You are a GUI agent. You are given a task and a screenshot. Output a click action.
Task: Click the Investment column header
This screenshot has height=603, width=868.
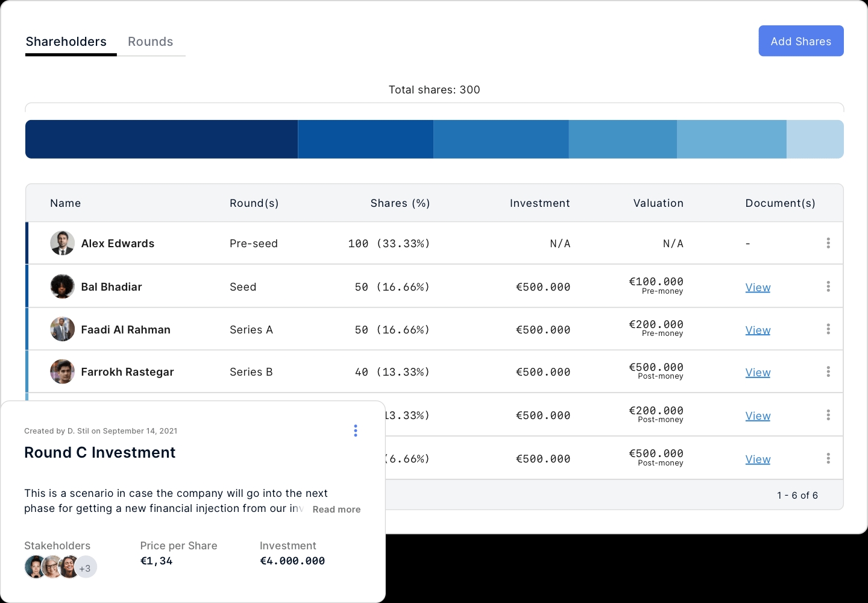tap(540, 203)
